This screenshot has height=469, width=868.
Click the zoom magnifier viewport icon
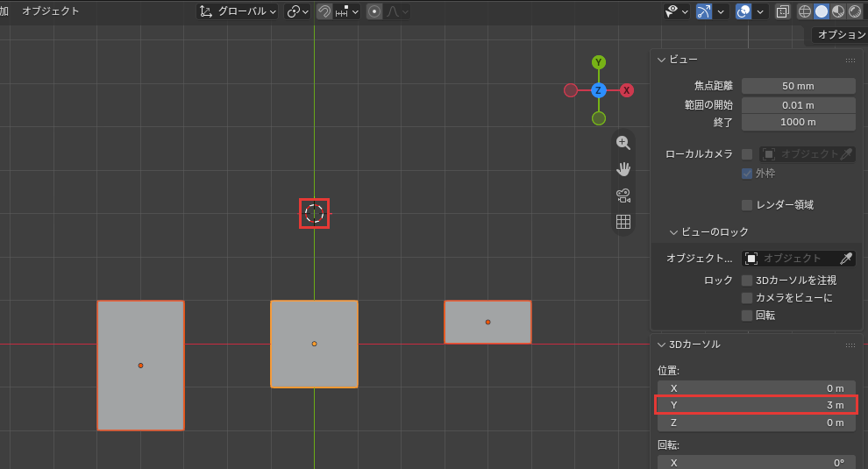[x=623, y=143]
